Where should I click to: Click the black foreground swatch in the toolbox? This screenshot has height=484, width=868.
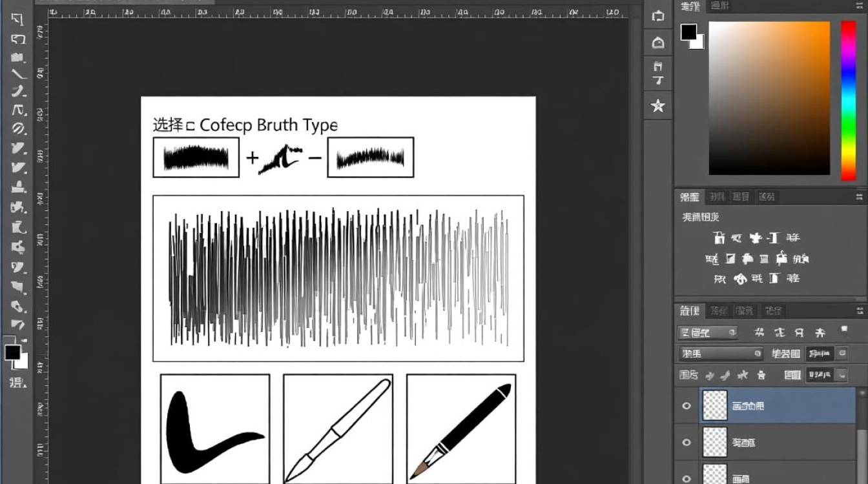tap(12, 352)
